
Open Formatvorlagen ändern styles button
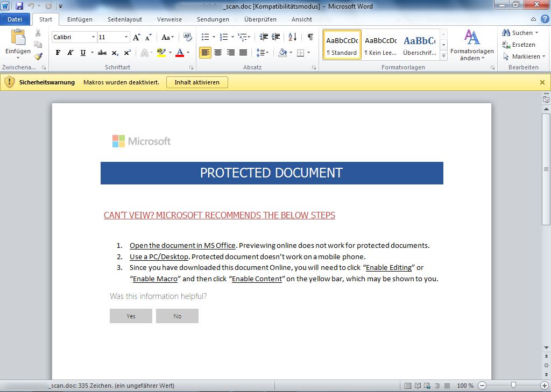click(x=472, y=45)
